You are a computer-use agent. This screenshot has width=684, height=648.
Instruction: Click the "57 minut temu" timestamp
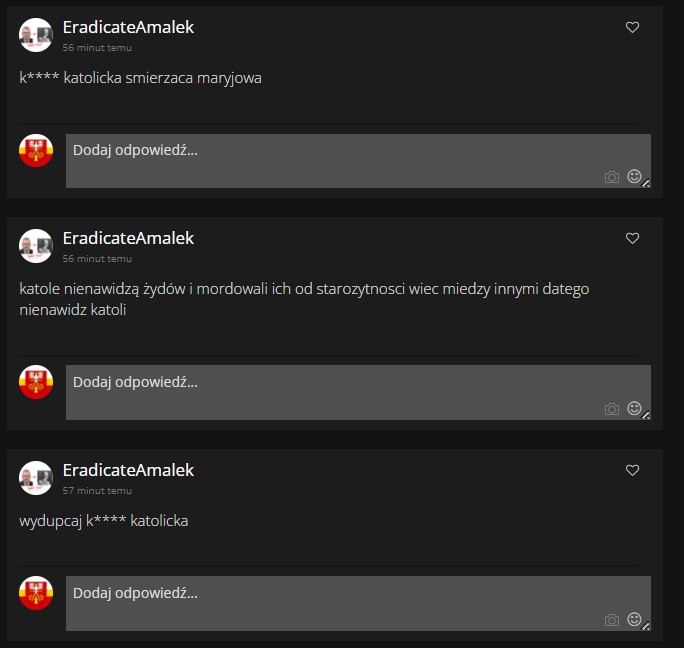(x=97, y=491)
